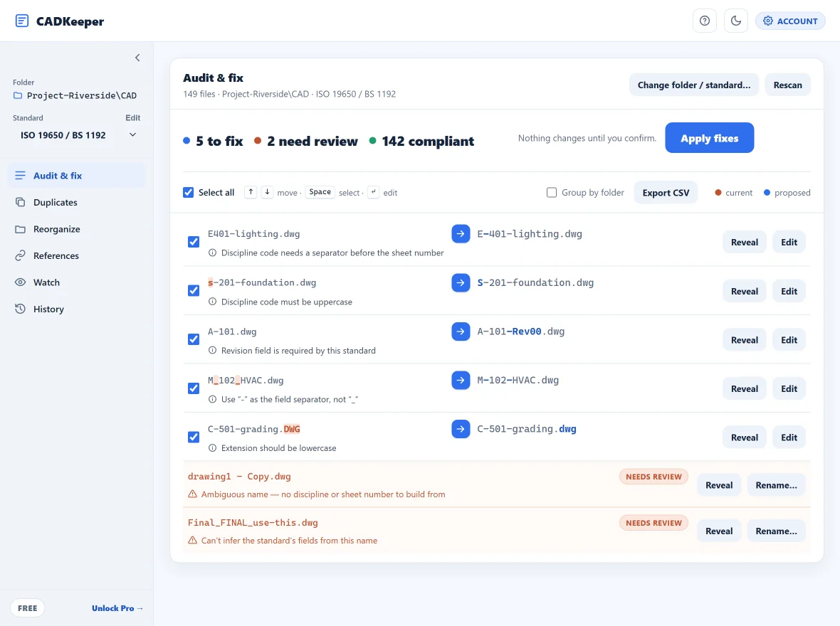840x626 pixels.
Task: Reveal the M_102_HVAC.dwg file
Action: 744,389
